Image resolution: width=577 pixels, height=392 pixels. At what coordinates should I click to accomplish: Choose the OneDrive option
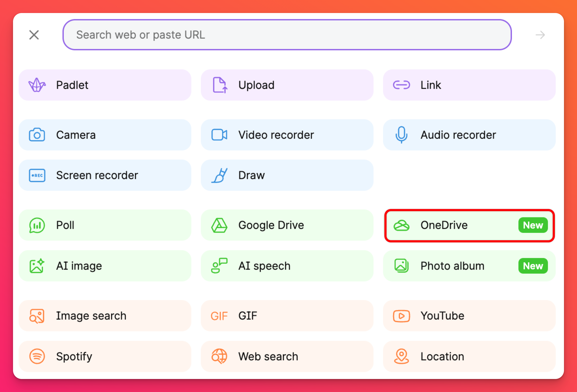[469, 225]
